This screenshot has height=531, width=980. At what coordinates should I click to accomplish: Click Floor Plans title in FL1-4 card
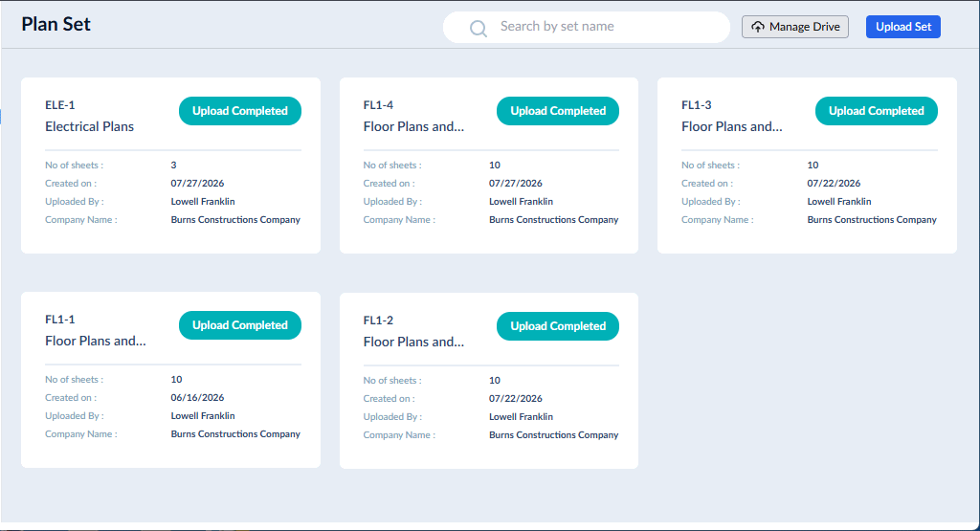click(413, 126)
